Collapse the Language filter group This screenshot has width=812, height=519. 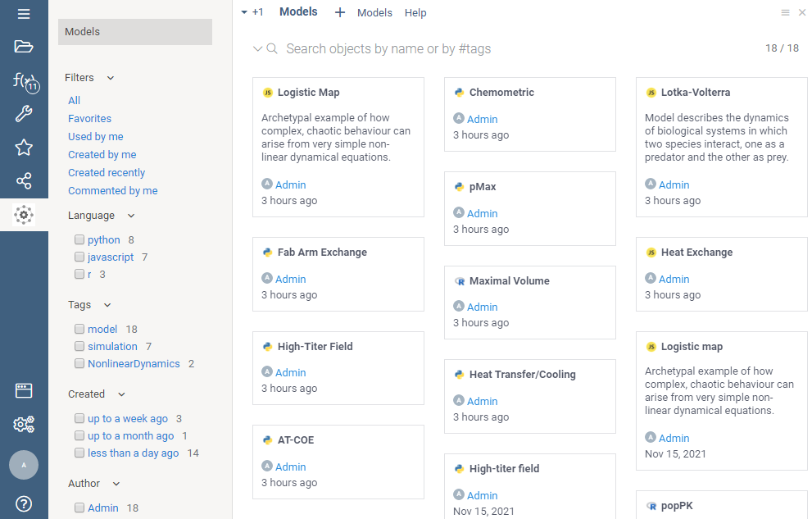tap(131, 216)
